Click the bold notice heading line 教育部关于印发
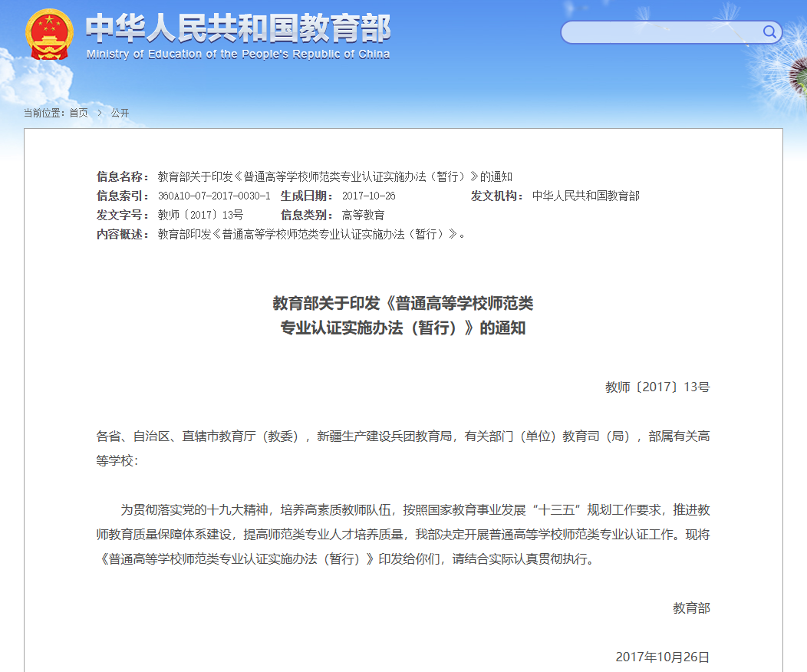Screen dimensions: 807x672 pyautogui.click(x=403, y=304)
